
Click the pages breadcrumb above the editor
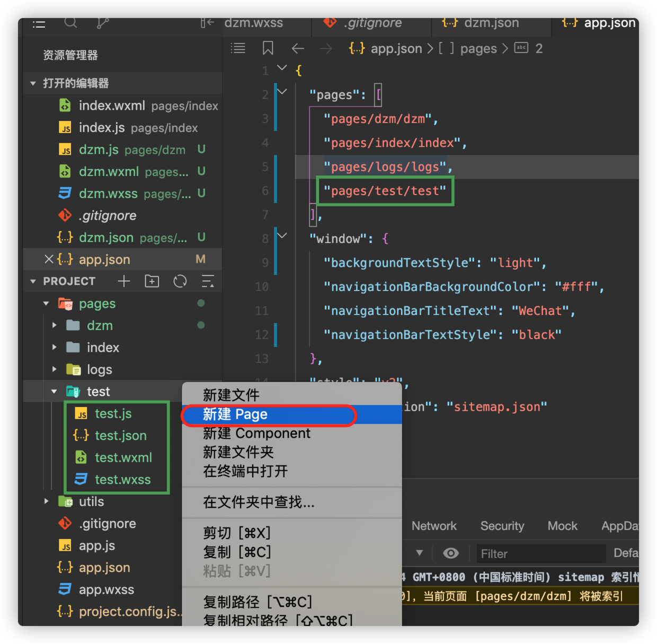477,48
